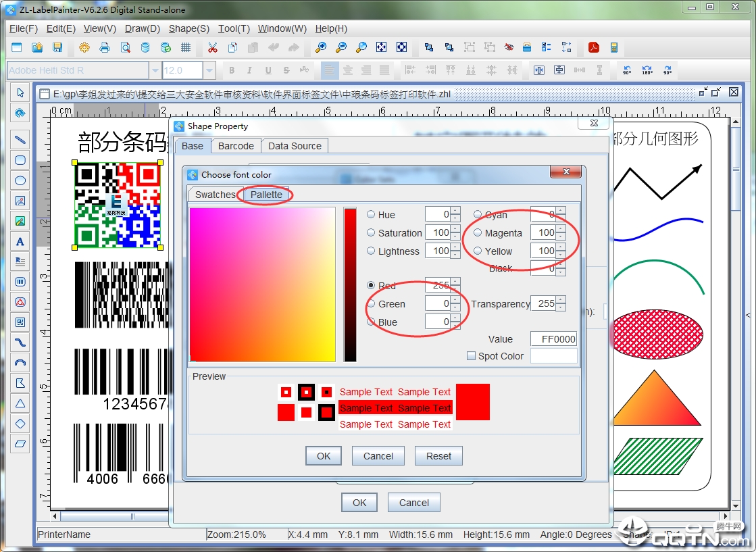This screenshot has width=756, height=552.
Task: Open the Shape(S) menu
Action: 188,28
